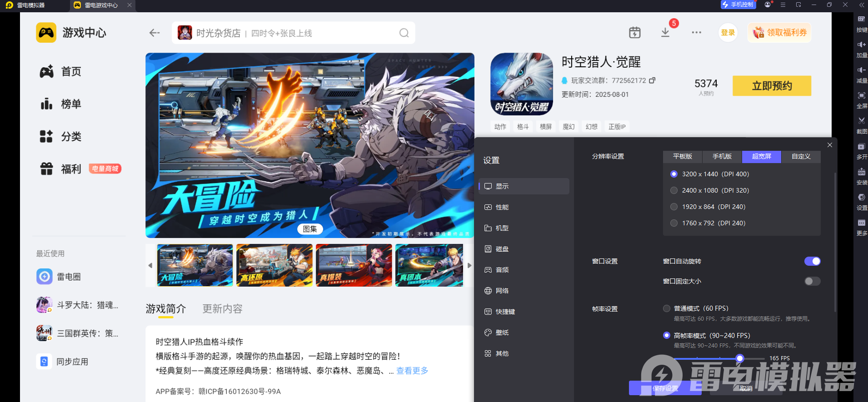Open the downloads icon with badge 5
Viewport: 868px width, 402px height.
pyautogui.click(x=665, y=33)
